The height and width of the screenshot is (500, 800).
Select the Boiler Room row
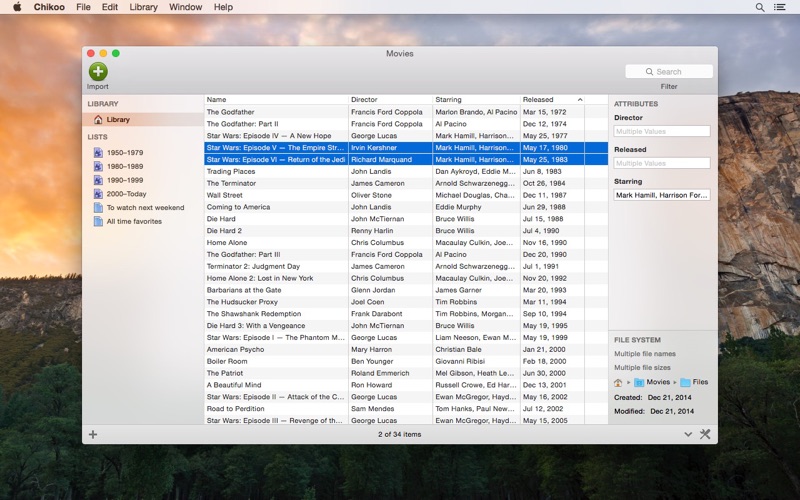click(x=406, y=361)
